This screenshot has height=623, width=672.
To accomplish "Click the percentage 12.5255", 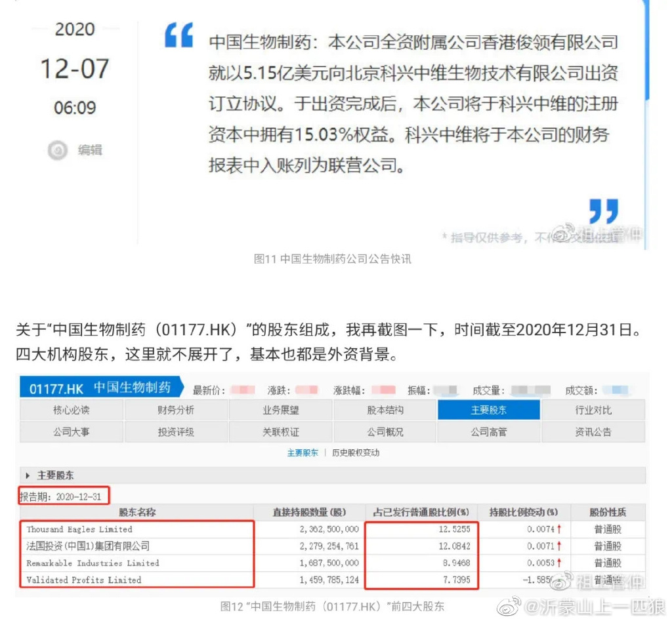I will pos(454,529).
